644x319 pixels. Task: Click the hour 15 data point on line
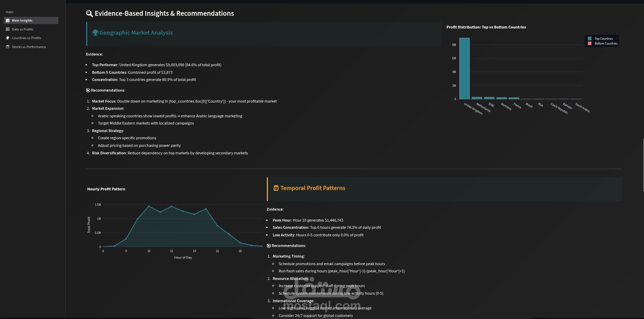[x=206, y=209]
